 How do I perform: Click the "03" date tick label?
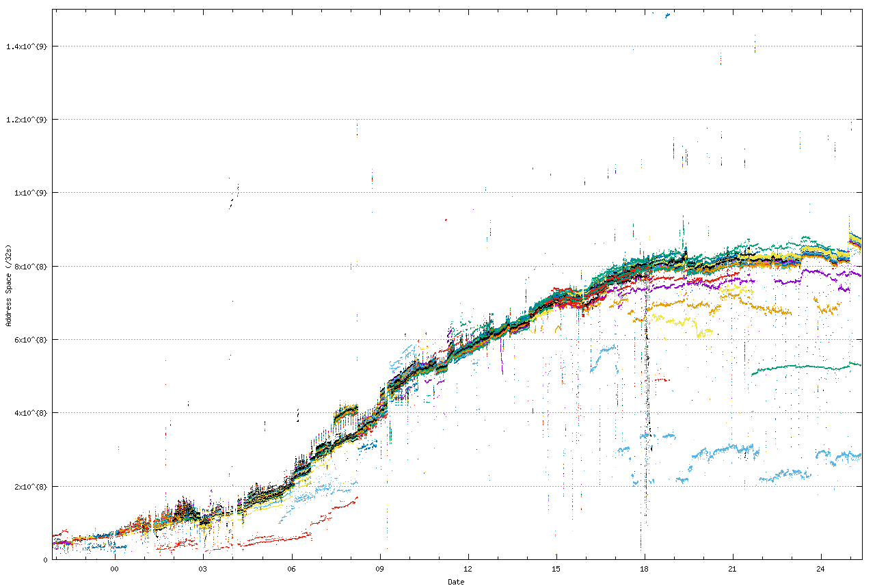[x=203, y=569]
